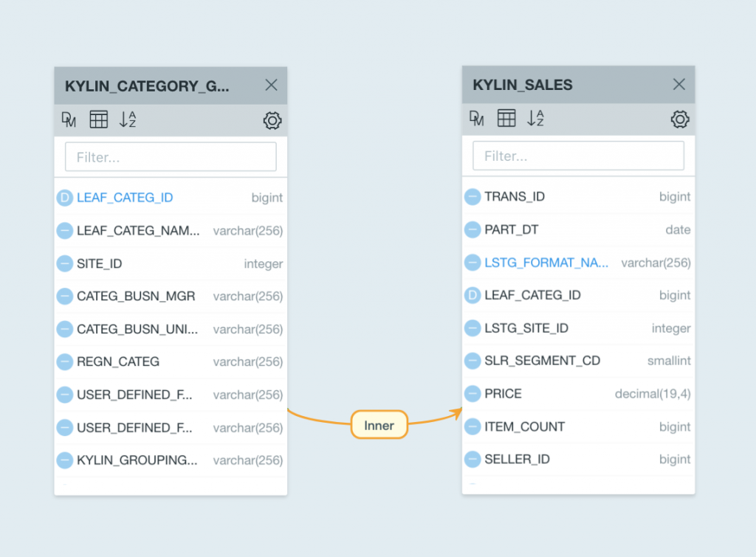Click type icon of ITEM_COUNT column

472,426
